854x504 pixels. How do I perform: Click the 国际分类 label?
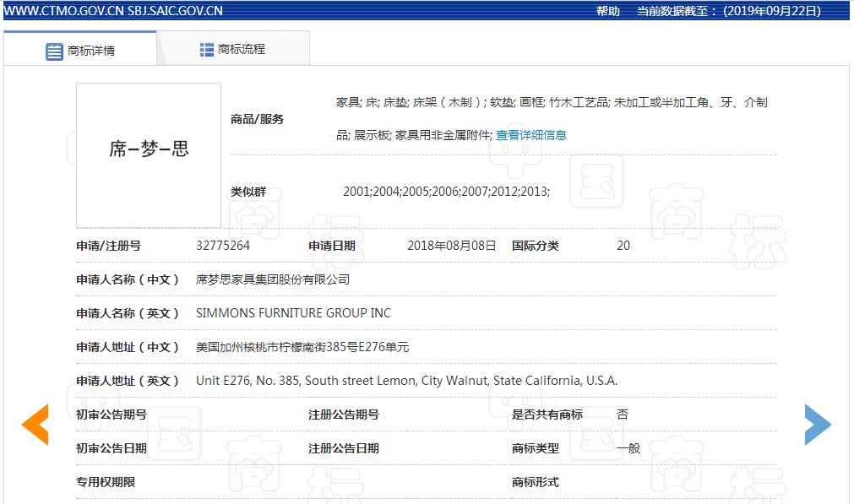(x=536, y=246)
